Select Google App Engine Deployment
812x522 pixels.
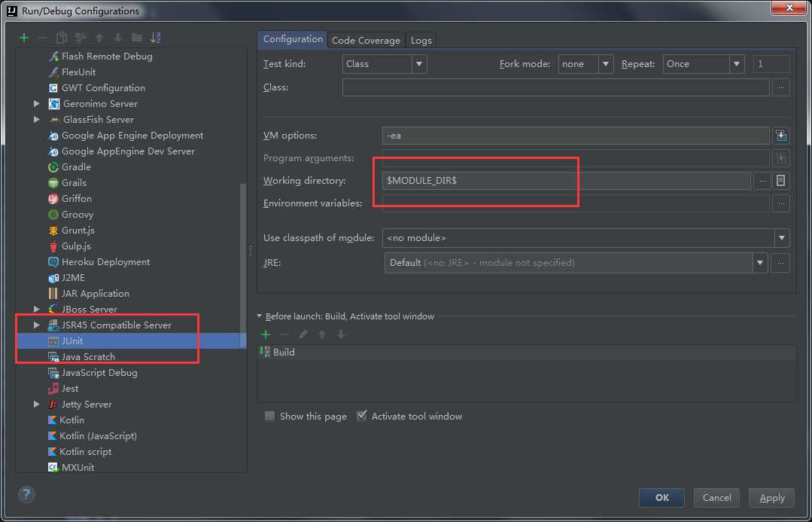pyautogui.click(x=132, y=136)
